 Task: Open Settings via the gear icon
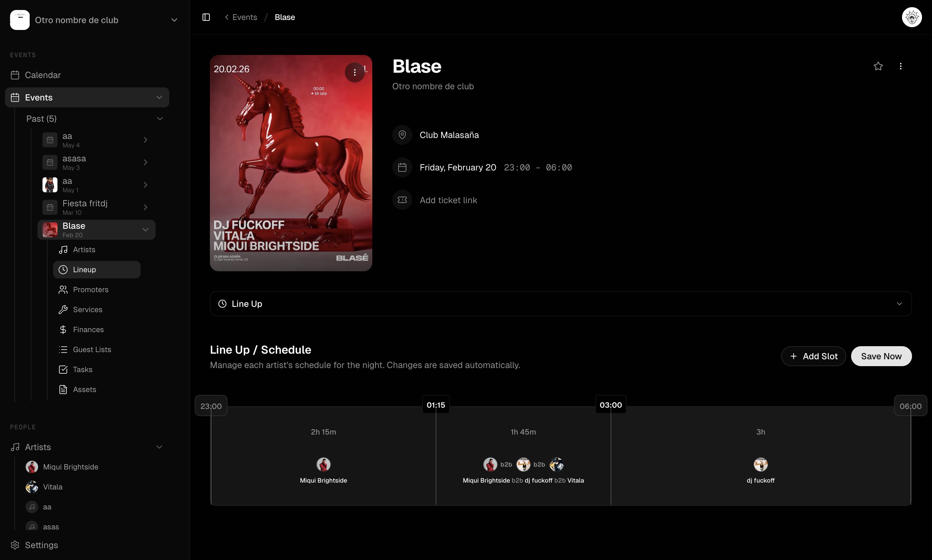pyautogui.click(x=15, y=545)
